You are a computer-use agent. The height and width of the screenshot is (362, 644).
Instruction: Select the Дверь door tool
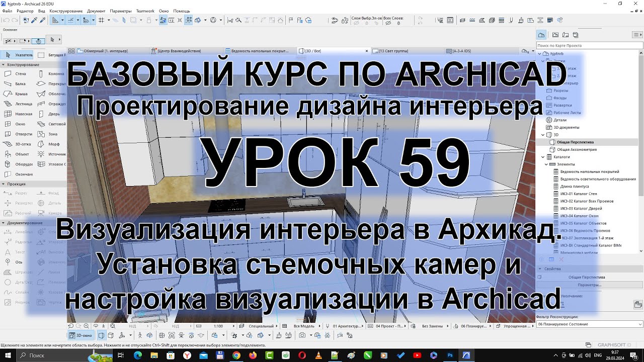coord(51,114)
